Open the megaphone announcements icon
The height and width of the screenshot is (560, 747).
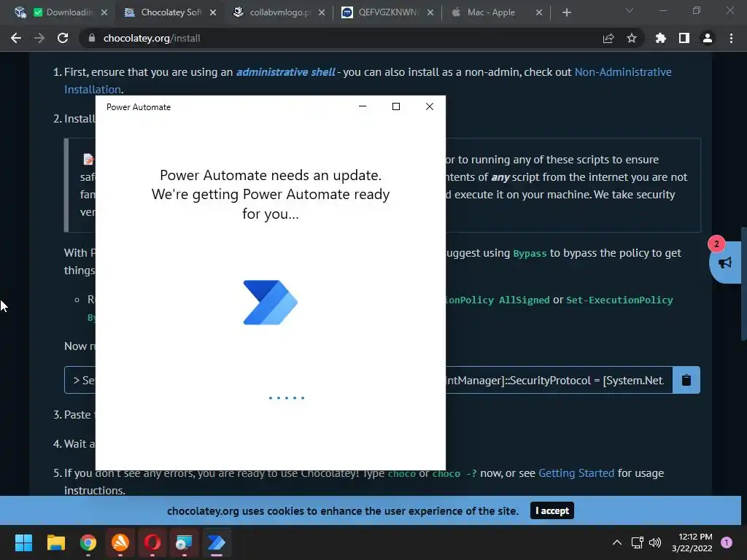(x=724, y=262)
